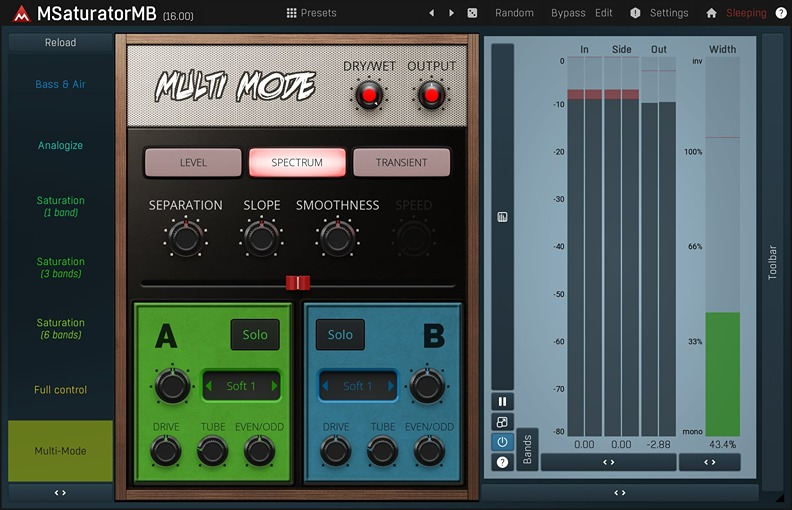Open pedal A saturation type selector Soft 1
792x510 pixels.
pyautogui.click(x=241, y=386)
